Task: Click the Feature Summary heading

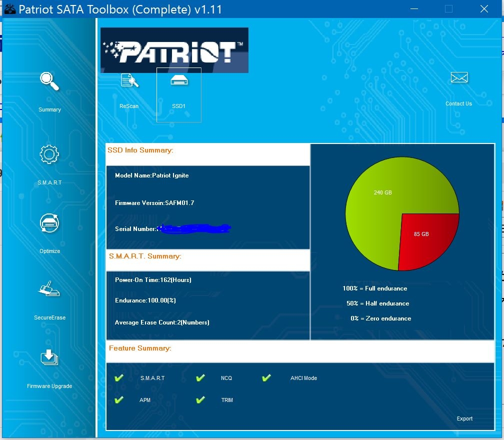Action: 140,348
